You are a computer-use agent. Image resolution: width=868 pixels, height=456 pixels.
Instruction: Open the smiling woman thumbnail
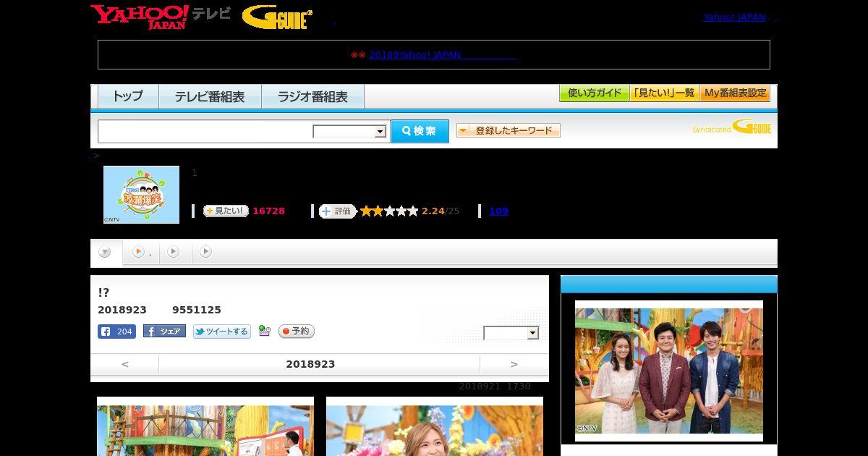pyautogui.click(x=435, y=427)
